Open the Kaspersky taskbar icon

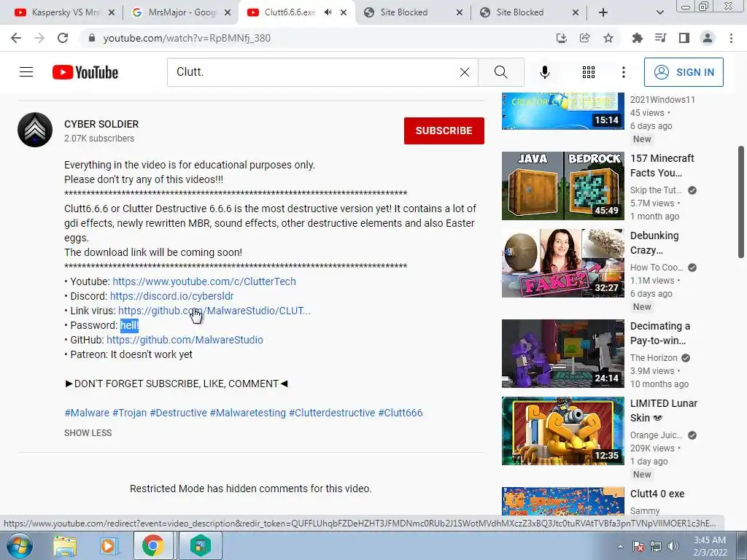tap(201, 545)
